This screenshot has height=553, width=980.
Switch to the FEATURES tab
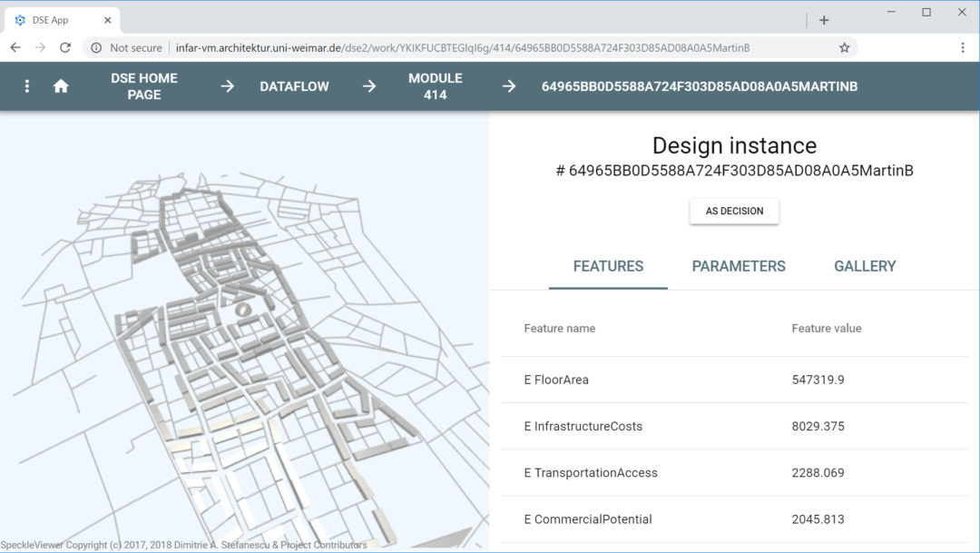coord(608,266)
